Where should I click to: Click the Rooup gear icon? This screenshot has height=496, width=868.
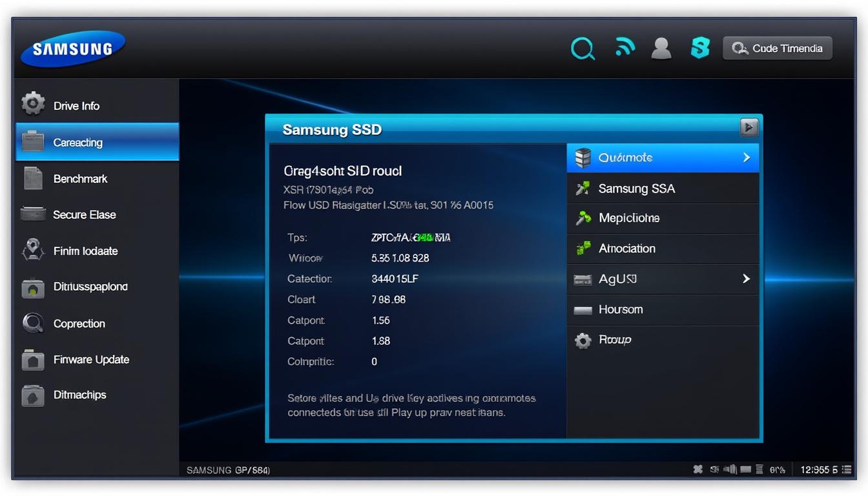(x=583, y=340)
